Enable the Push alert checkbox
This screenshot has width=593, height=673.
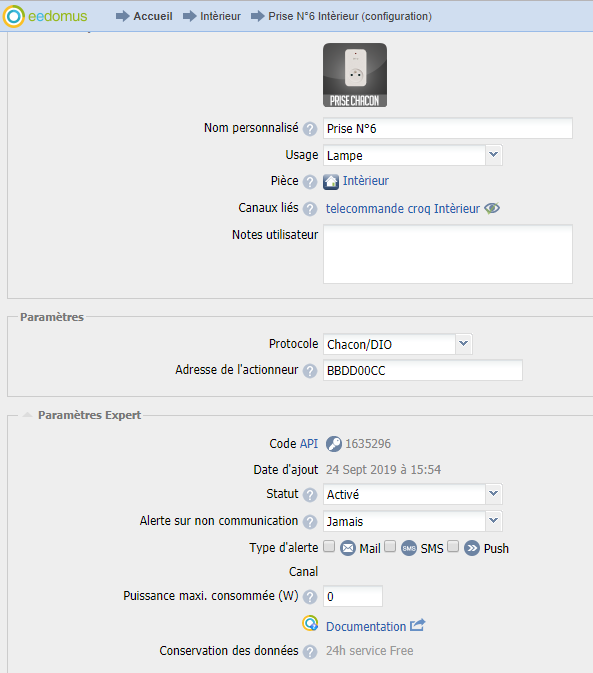tap(453, 546)
